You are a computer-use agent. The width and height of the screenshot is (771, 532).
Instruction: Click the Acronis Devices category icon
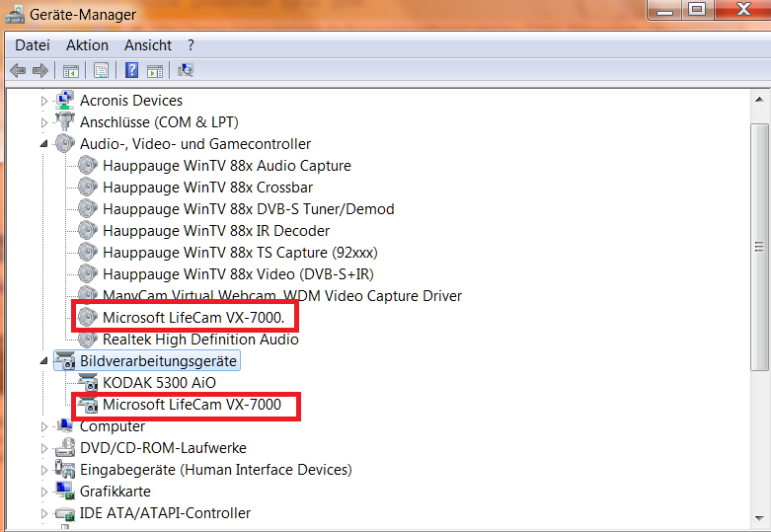(x=65, y=101)
